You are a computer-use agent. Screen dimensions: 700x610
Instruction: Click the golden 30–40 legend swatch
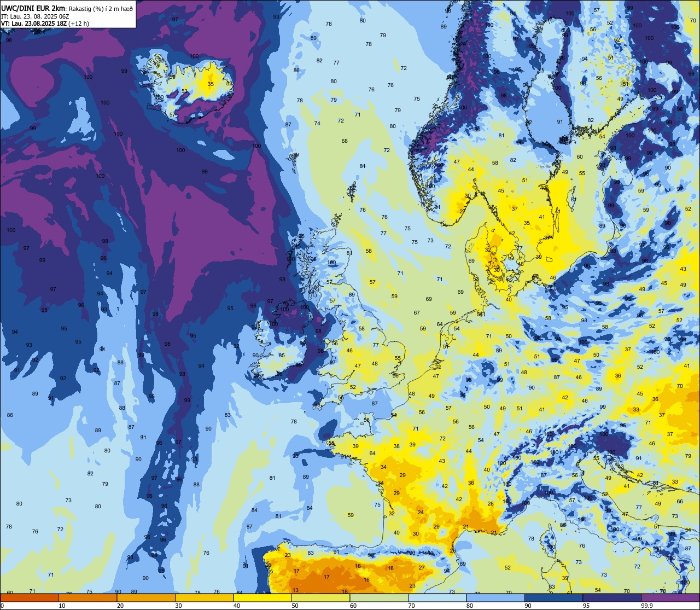coord(204,597)
